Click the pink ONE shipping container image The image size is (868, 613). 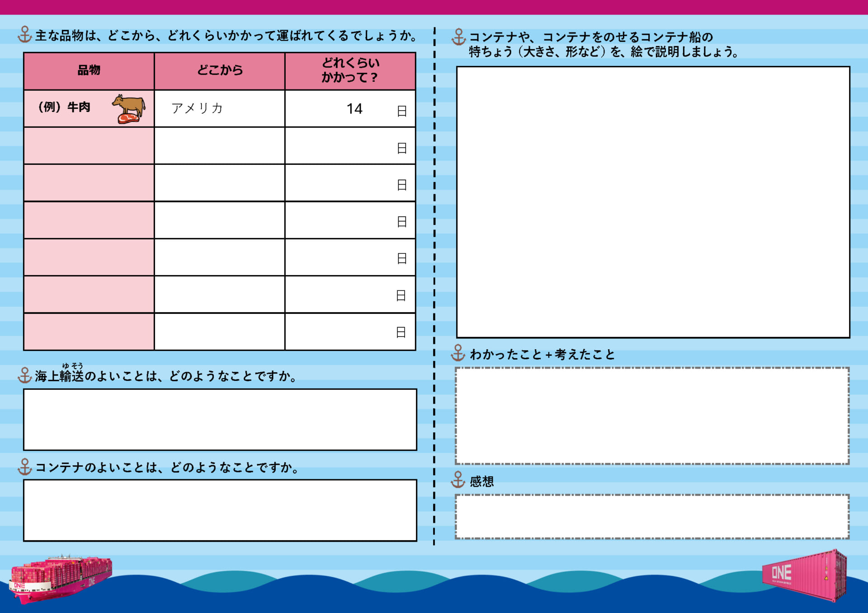805,575
